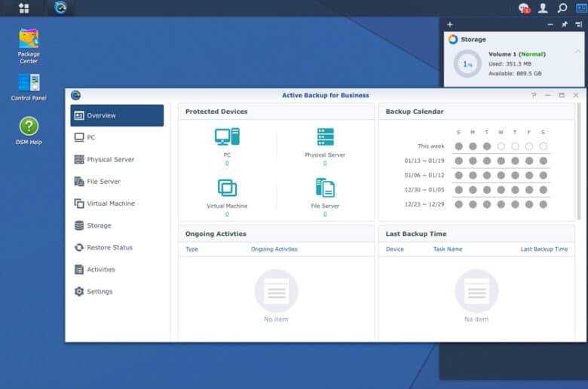Click the Search magnifier icon
Screen dimensions: 588x389
click(x=562, y=8)
